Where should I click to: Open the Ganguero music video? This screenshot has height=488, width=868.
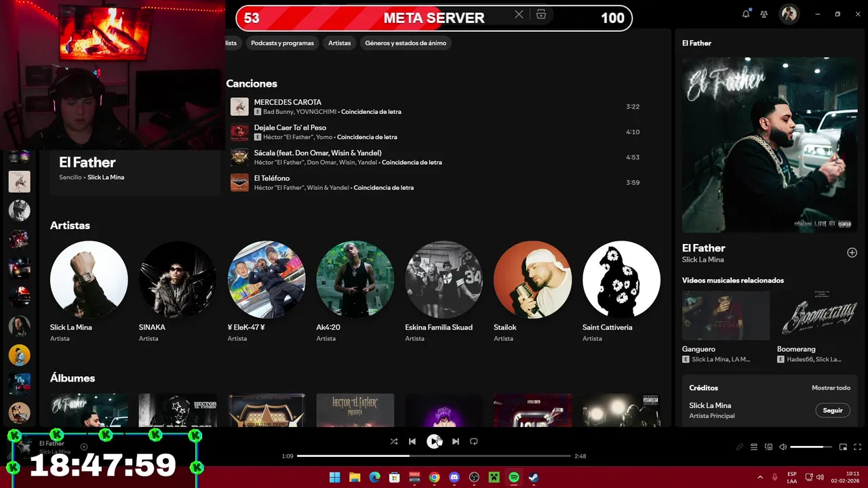coord(726,316)
